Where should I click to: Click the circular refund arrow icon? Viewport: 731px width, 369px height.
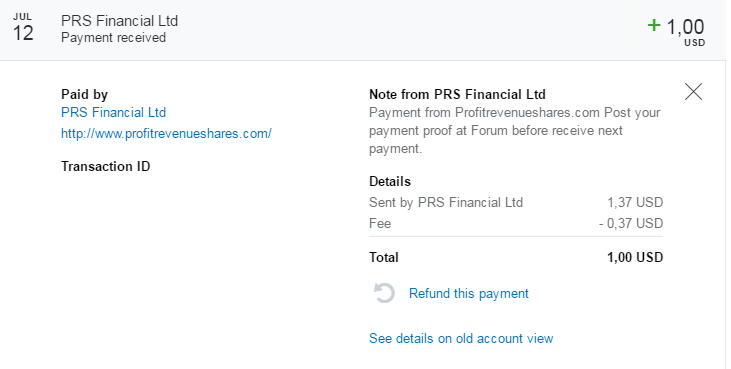[x=384, y=294]
